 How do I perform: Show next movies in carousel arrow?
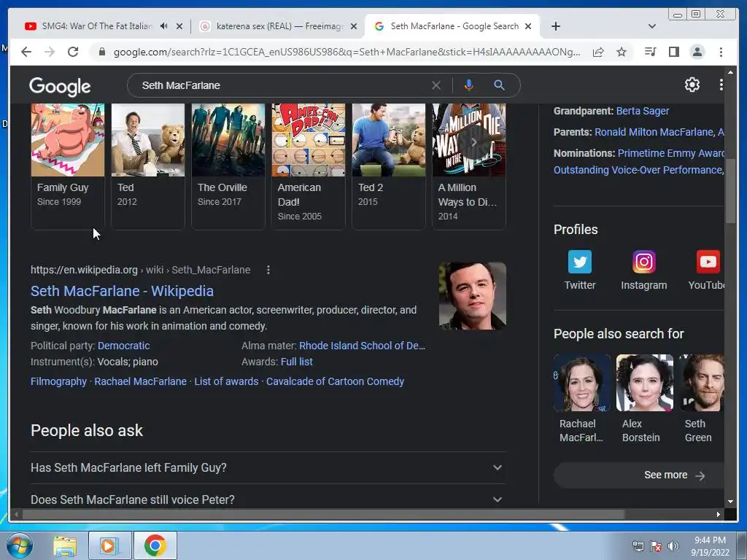(x=473, y=142)
